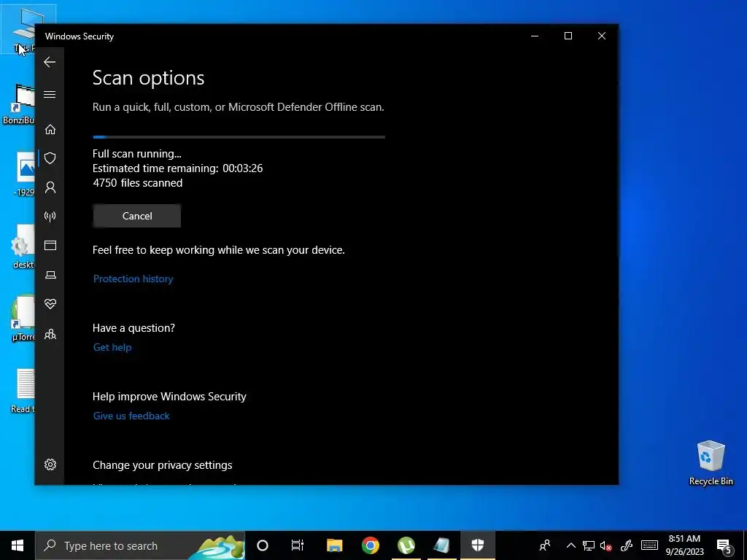Click the 'Scan options' page title
The height and width of the screenshot is (560, 747).
pos(148,77)
